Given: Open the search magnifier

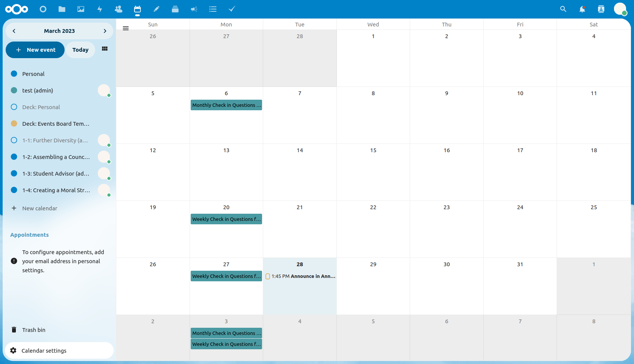Looking at the screenshot, I should 563,9.
